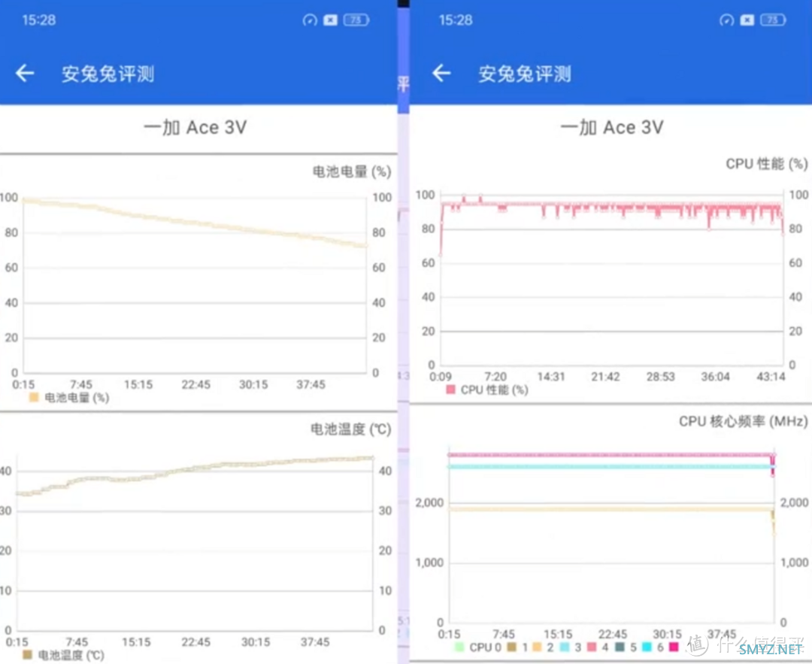The height and width of the screenshot is (664, 812).
Task: Tap the crossed-box status icon in the left screen
Action: pyautogui.click(x=330, y=20)
